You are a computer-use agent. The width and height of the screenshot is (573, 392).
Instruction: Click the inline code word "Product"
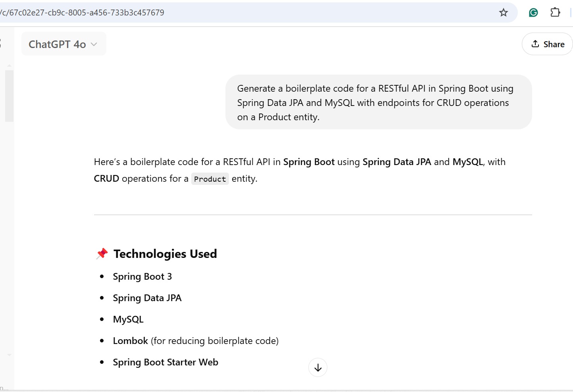pyautogui.click(x=210, y=179)
